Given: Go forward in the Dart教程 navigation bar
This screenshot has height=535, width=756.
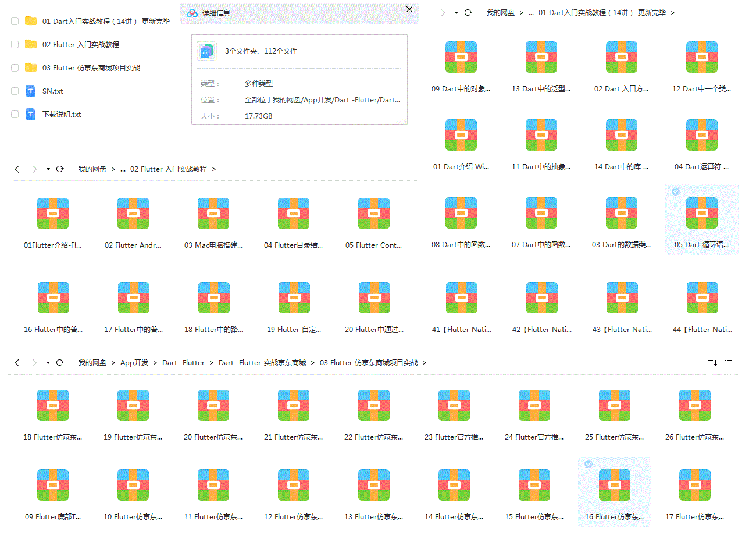Looking at the screenshot, I should (x=443, y=12).
